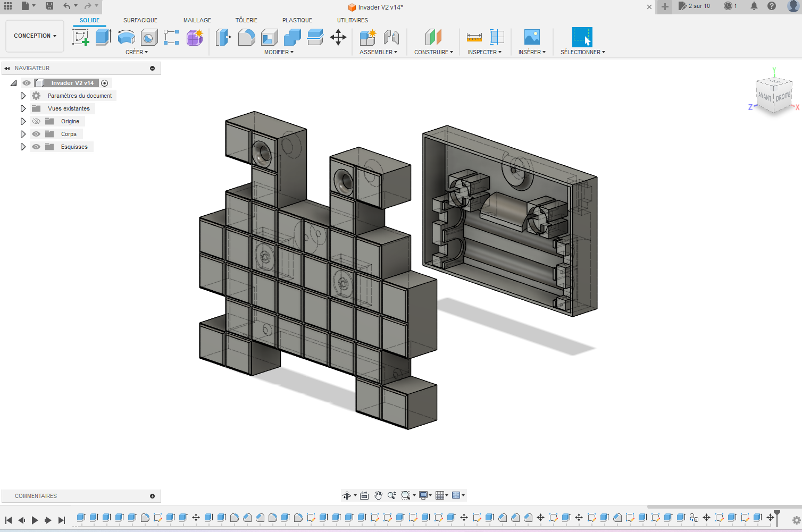Select the Combine tool

293,37
